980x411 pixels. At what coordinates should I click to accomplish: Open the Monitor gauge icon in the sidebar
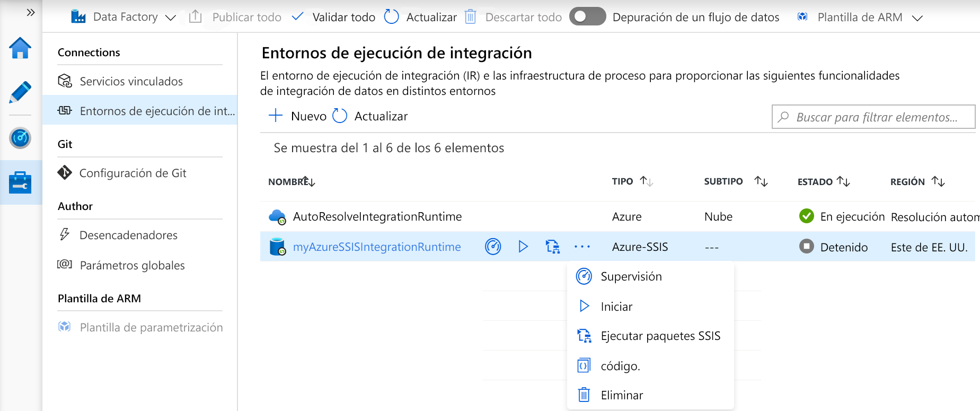(20, 138)
